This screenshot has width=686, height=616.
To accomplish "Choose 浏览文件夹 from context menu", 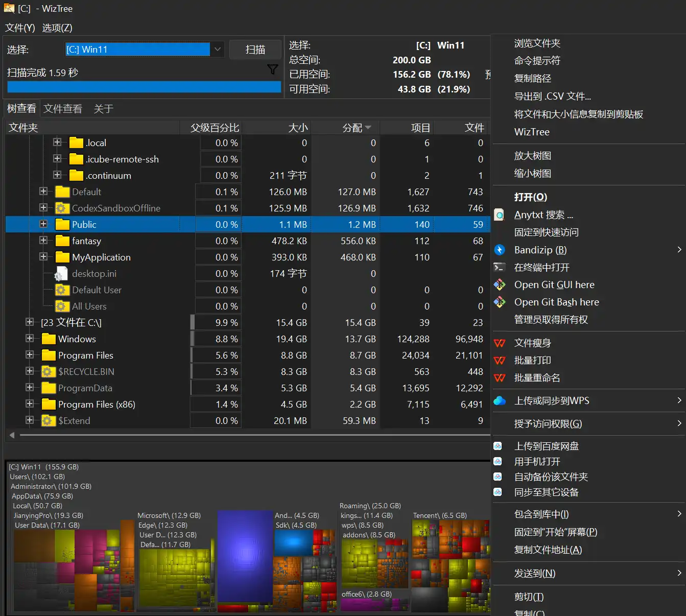I will click(537, 43).
